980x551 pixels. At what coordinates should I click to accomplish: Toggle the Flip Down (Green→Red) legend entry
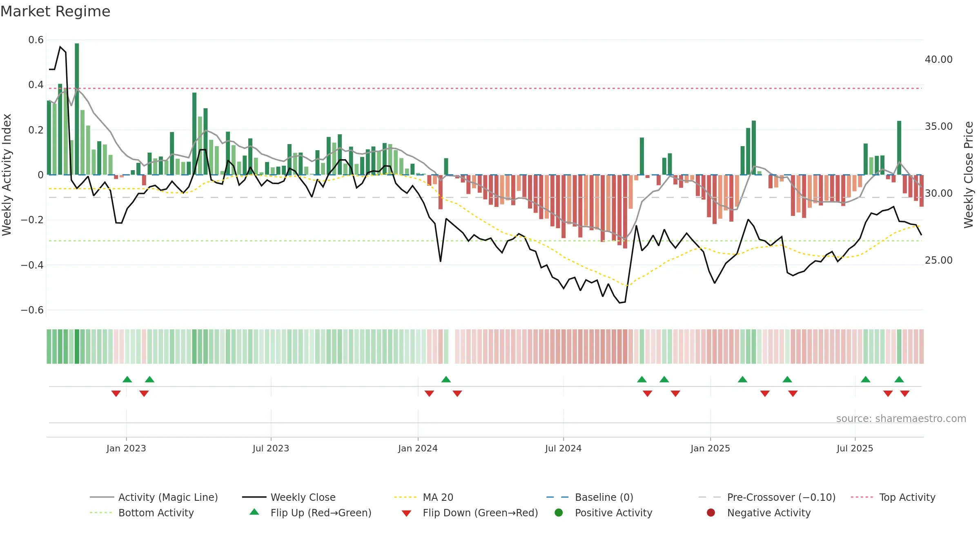click(470, 513)
